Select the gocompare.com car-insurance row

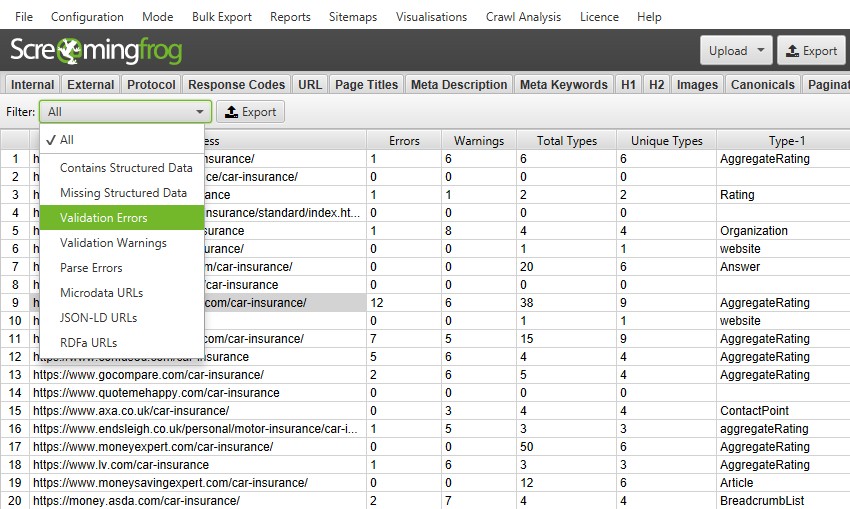tap(148, 375)
